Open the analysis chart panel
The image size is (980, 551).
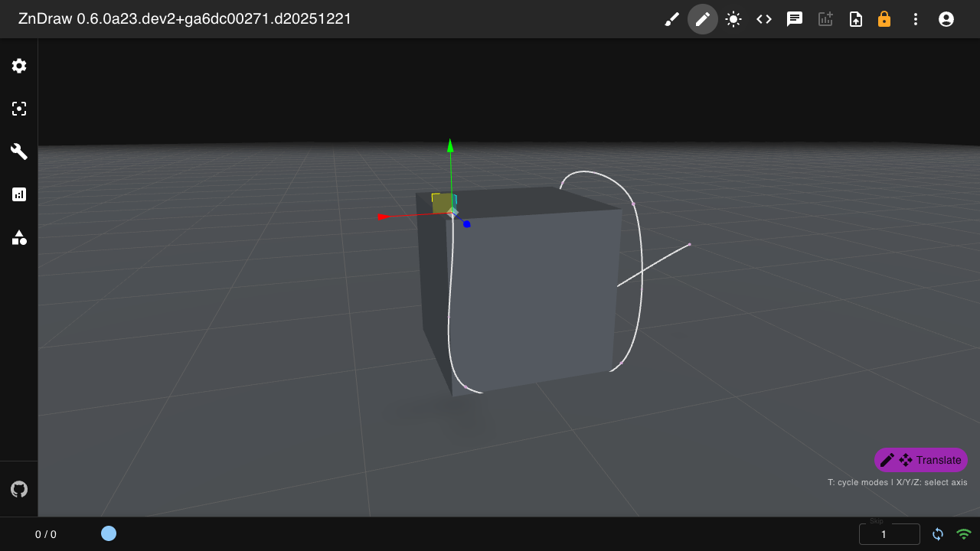[19, 194]
